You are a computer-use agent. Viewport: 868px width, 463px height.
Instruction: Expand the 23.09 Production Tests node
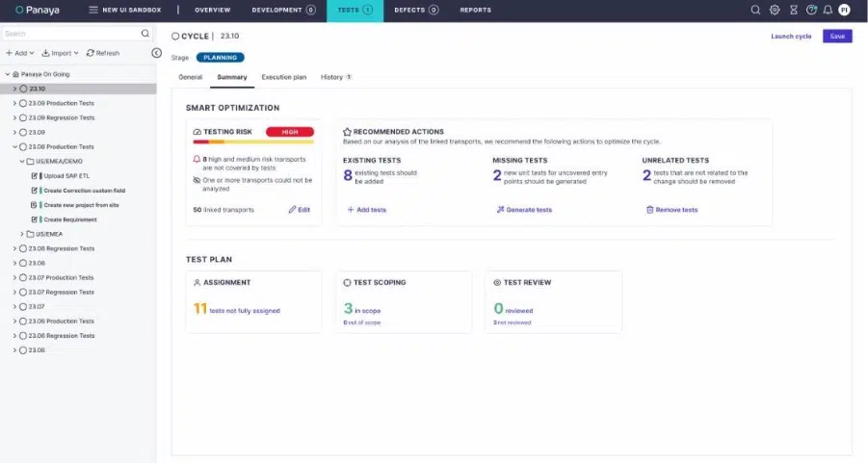tap(14, 103)
